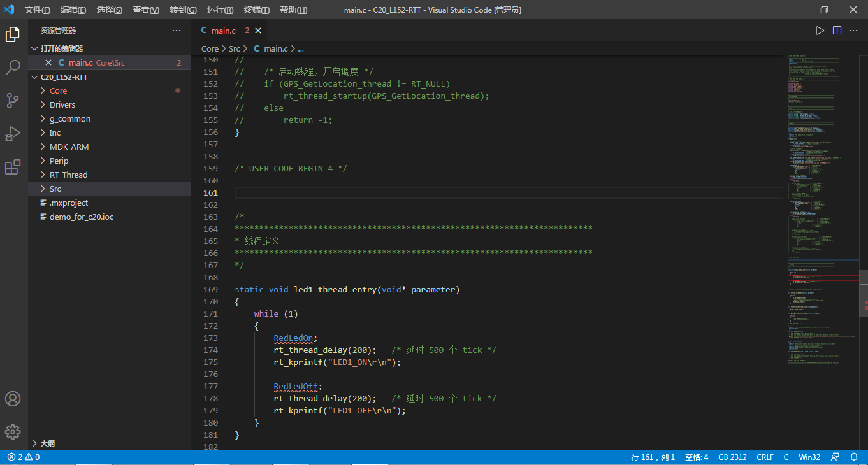Expand the Inc folder
The height and width of the screenshot is (465, 868).
pyautogui.click(x=110, y=132)
